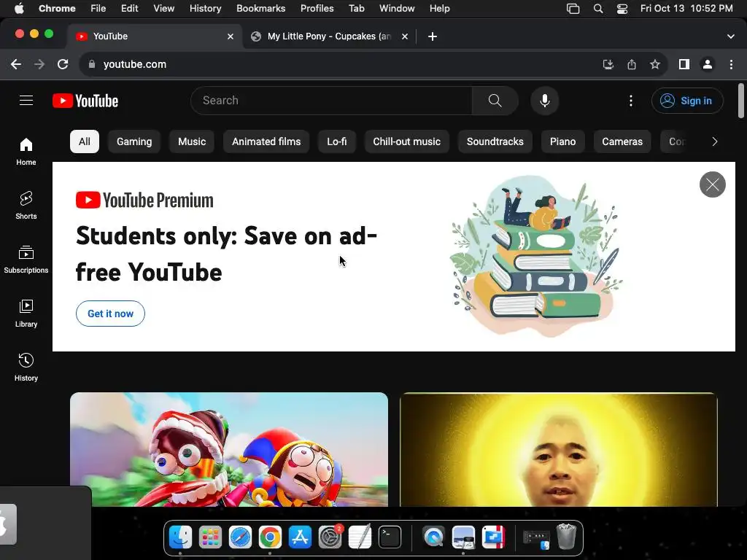Click Get it now button
747x560 pixels.
pos(110,314)
